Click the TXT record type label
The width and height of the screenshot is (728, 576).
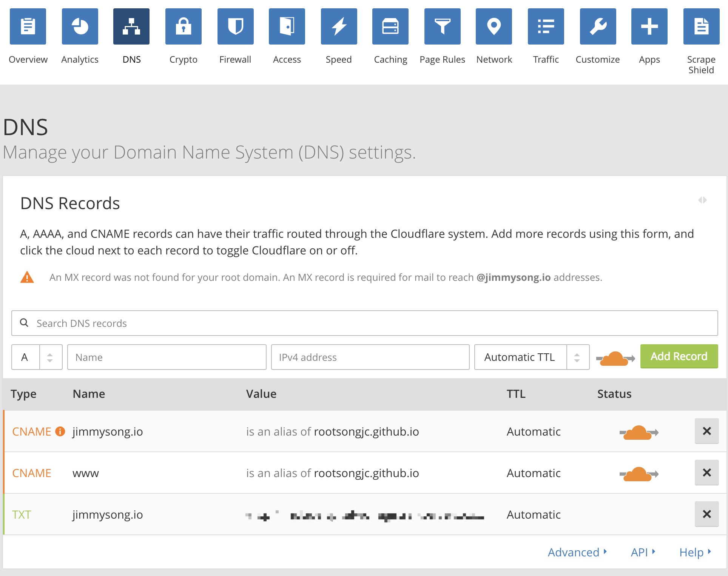[x=22, y=514]
